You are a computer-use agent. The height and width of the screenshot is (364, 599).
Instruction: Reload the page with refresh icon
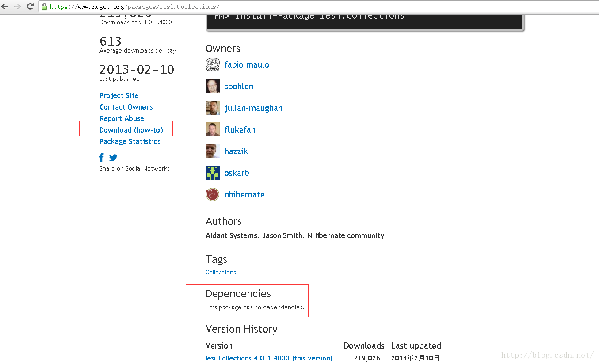(31, 6)
